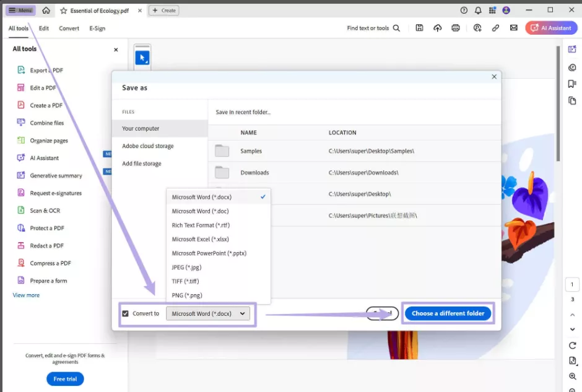Click the rotate page icon
This screenshot has width=582, height=392.
pos(572,345)
